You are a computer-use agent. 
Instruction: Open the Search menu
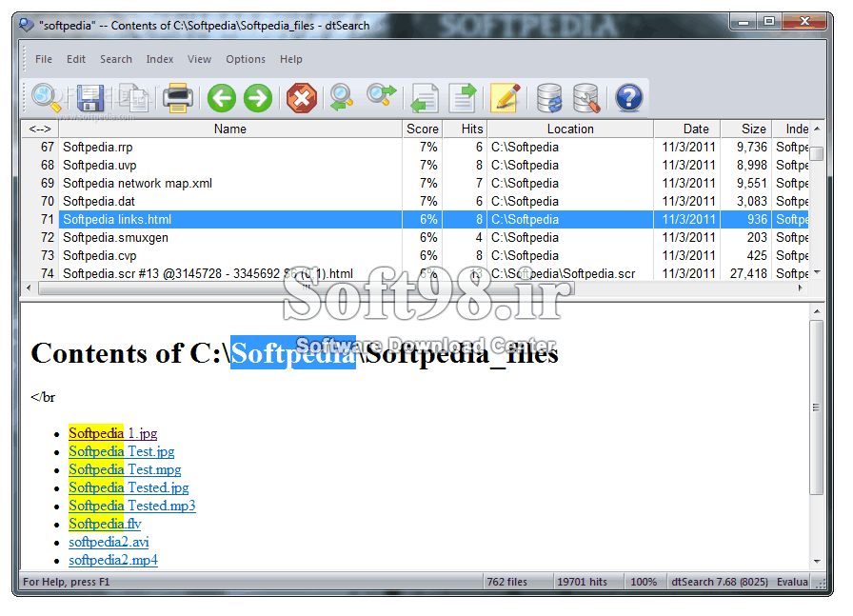tap(116, 59)
